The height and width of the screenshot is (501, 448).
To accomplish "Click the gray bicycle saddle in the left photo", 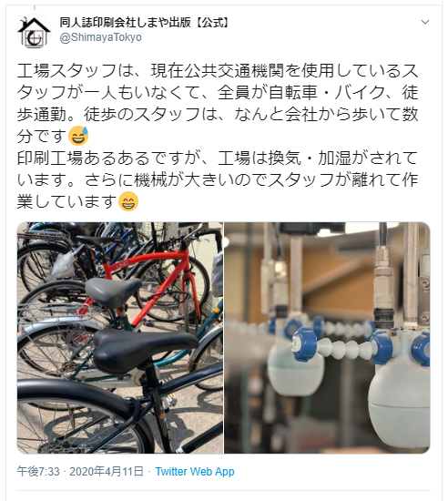I will pyautogui.click(x=113, y=291).
